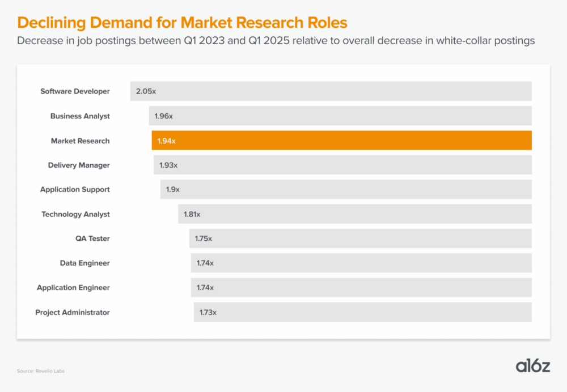The image size is (567, 392).
Task: Click the chart subtitle about job postings
Action: (x=276, y=41)
